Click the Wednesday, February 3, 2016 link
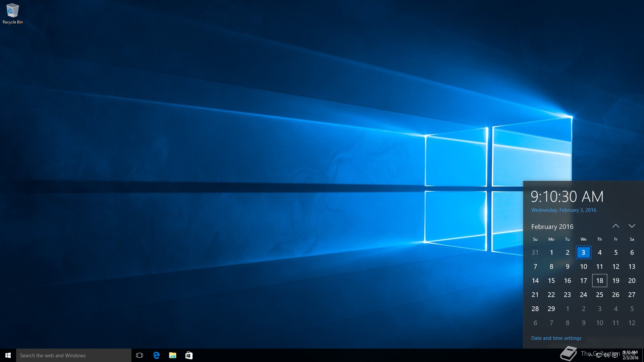The height and width of the screenshot is (362, 644). coord(563,210)
